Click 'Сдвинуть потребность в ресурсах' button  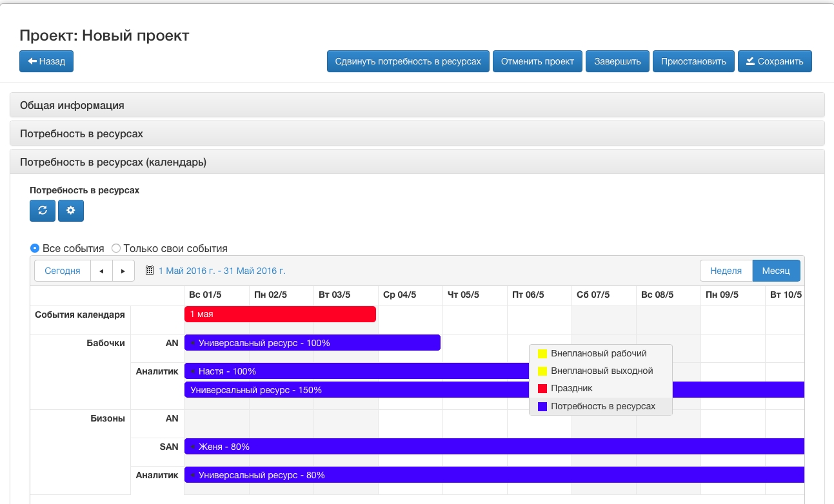408,61
